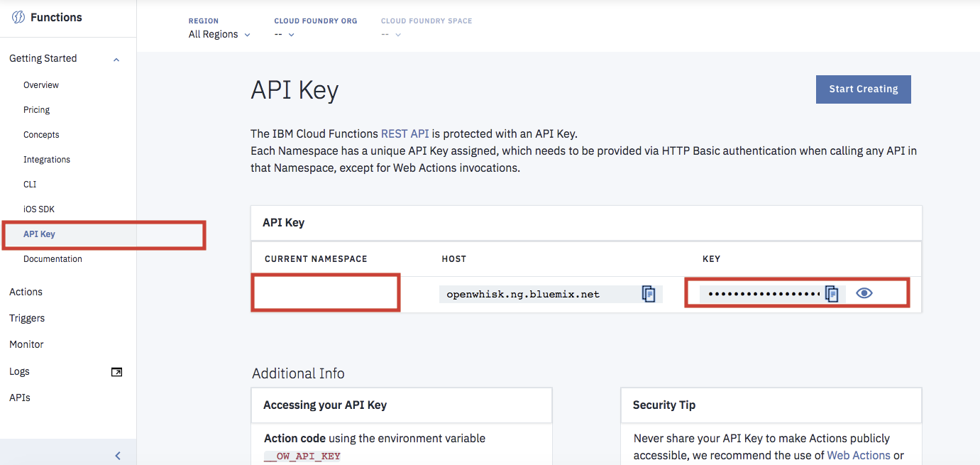Follow the REST API link
This screenshot has width=980, height=465.
(x=405, y=133)
